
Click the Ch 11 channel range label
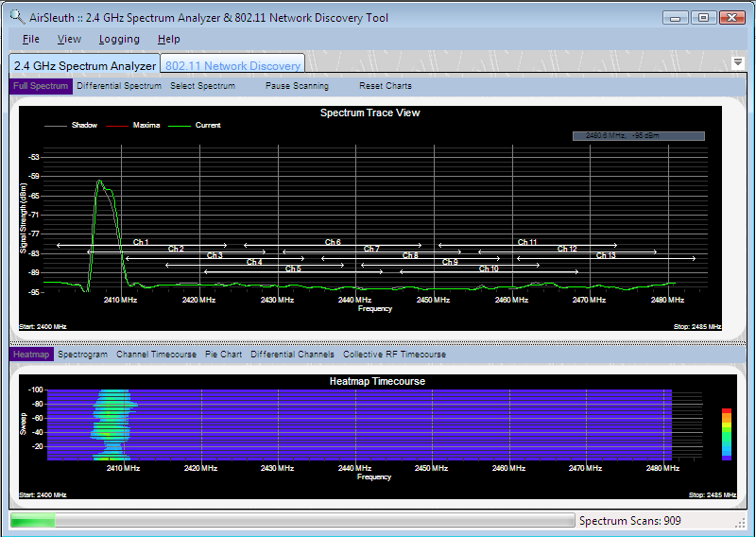[x=527, y=242]
